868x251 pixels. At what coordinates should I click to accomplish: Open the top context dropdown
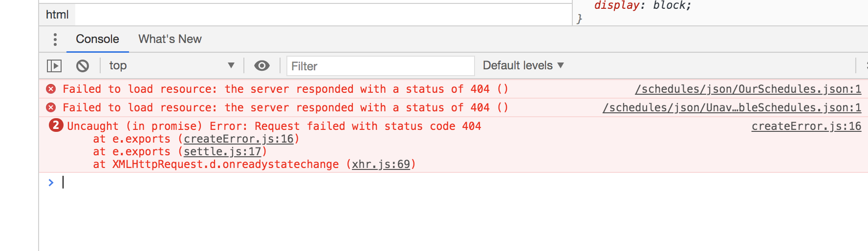(172, 65)
